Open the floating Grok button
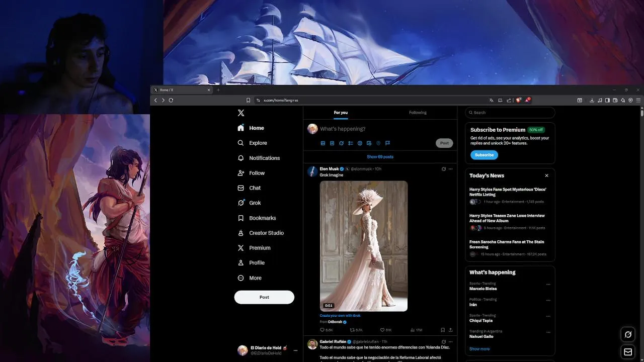The width and height of the screenshot is (644, 362). tap(628, 334)
